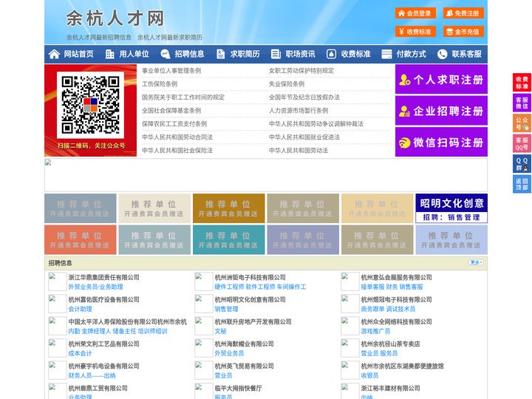532x399 pixels.
Task: Open the 事业单位人事管理条例 link
Action: point(171,71)
